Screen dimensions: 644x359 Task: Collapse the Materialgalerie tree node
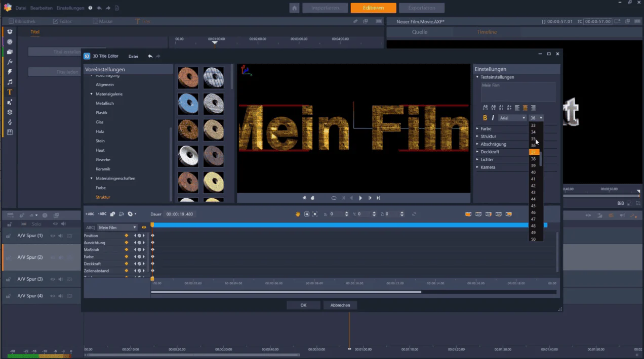(x=92, y=94)
